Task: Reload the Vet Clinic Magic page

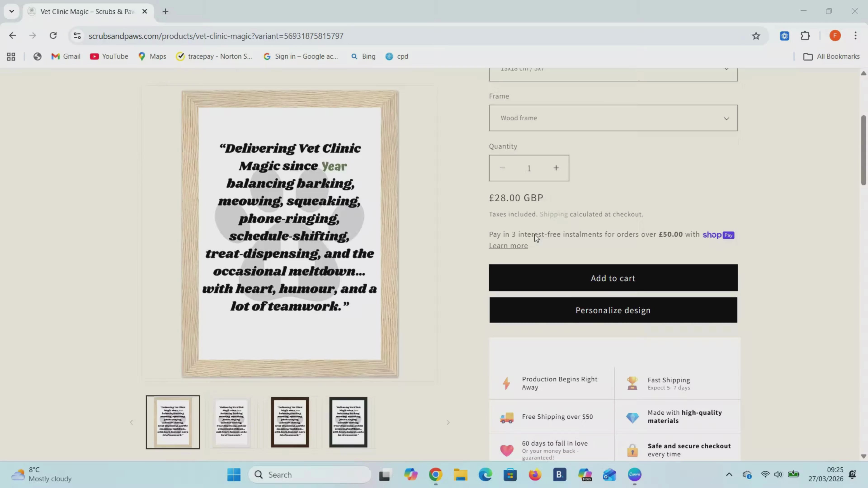Action: [x=53, y=36]
